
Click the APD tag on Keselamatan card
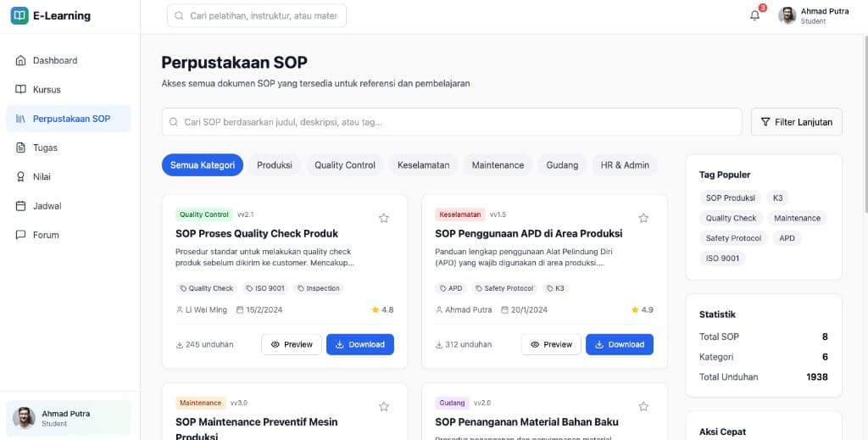click(451, 288)
